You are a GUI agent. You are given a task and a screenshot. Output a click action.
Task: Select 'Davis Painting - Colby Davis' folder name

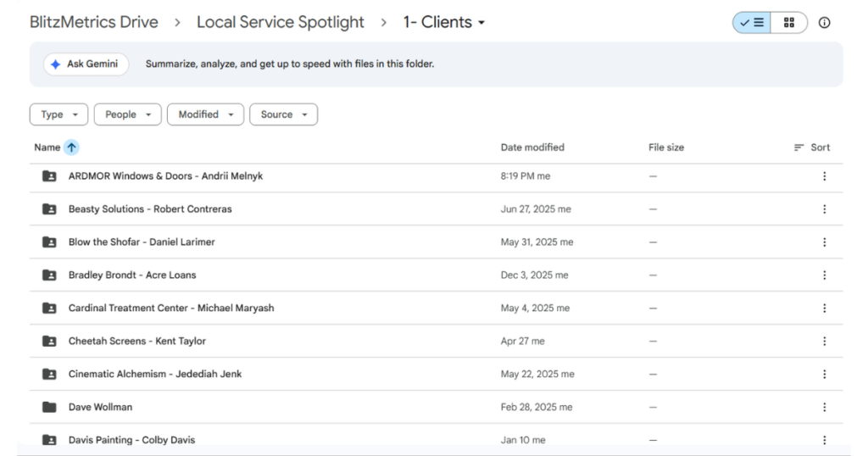131,440
